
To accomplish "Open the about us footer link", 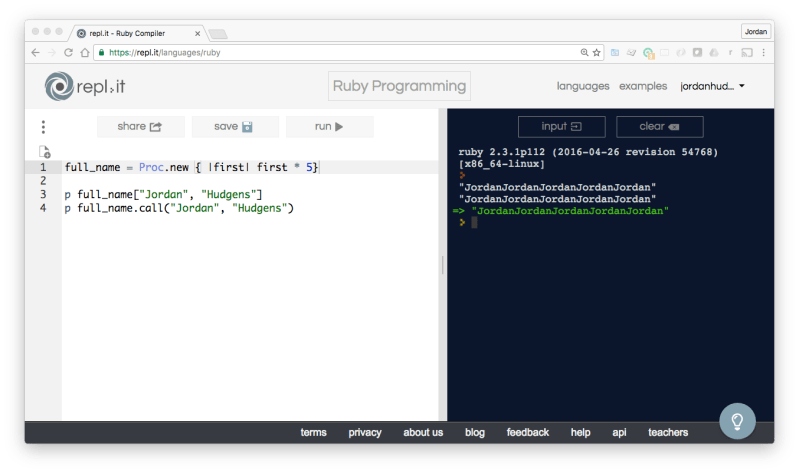I will [423, 432].
